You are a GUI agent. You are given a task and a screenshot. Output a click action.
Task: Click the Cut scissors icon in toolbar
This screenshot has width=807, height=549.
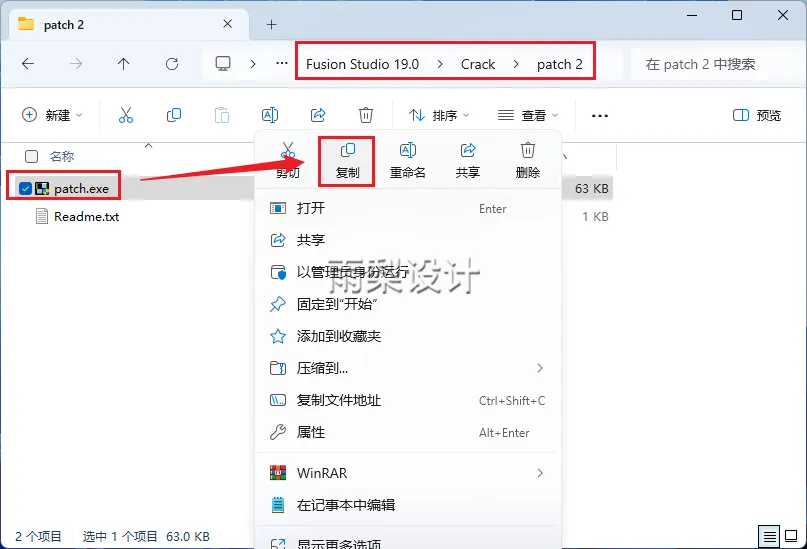point(126,115)
